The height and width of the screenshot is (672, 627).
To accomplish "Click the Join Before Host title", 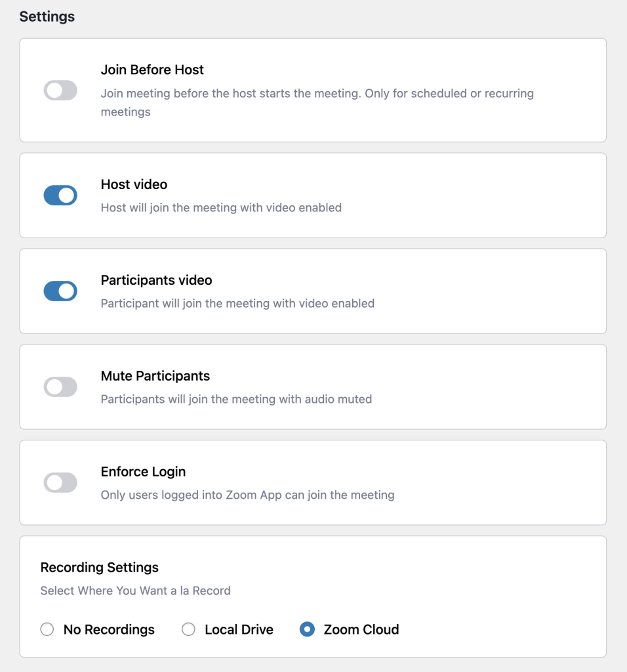I will coord(152,70).
